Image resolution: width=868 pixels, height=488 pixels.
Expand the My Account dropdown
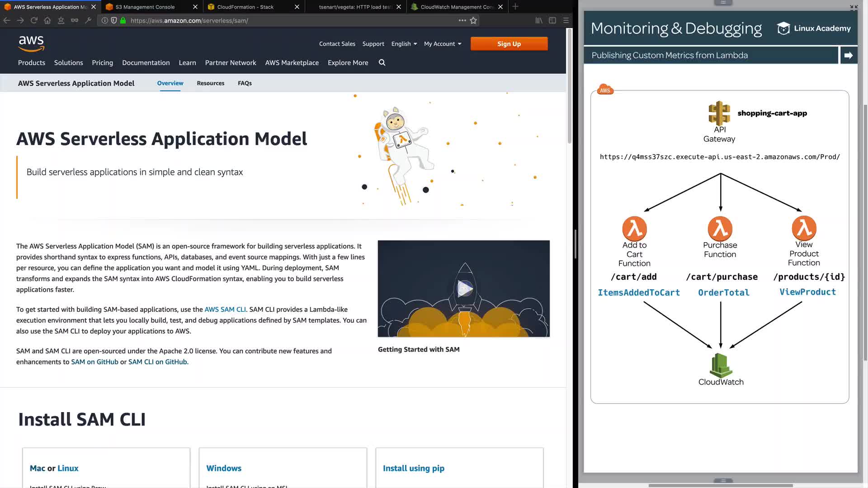pos(442,44)
